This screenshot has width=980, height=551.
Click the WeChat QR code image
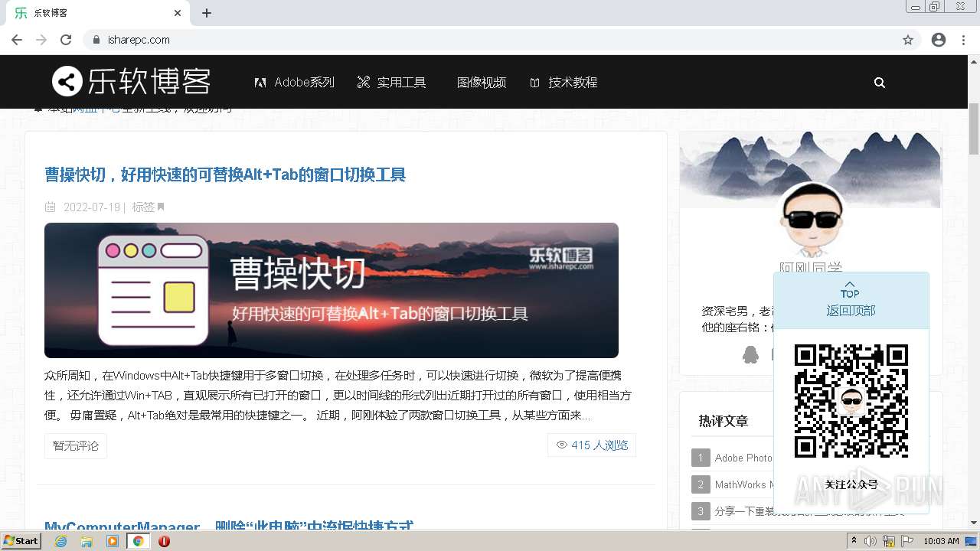pyautogui.click(x=851, y=401)
